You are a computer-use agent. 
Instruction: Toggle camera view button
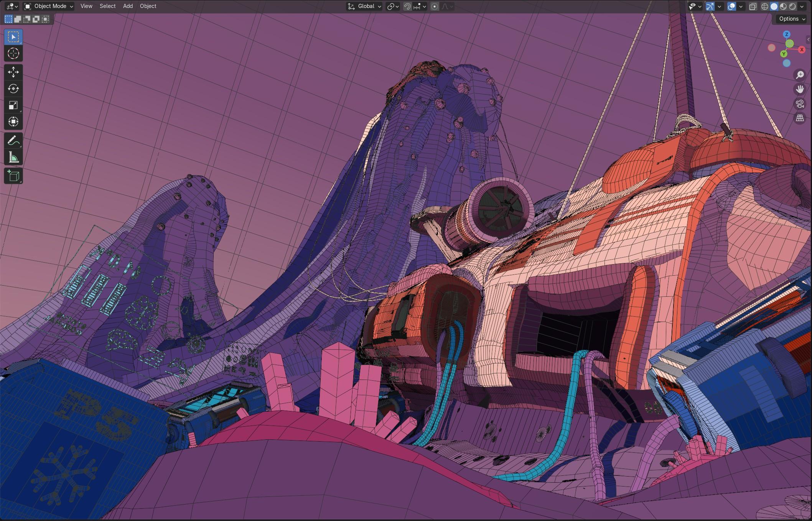[800, 104]
